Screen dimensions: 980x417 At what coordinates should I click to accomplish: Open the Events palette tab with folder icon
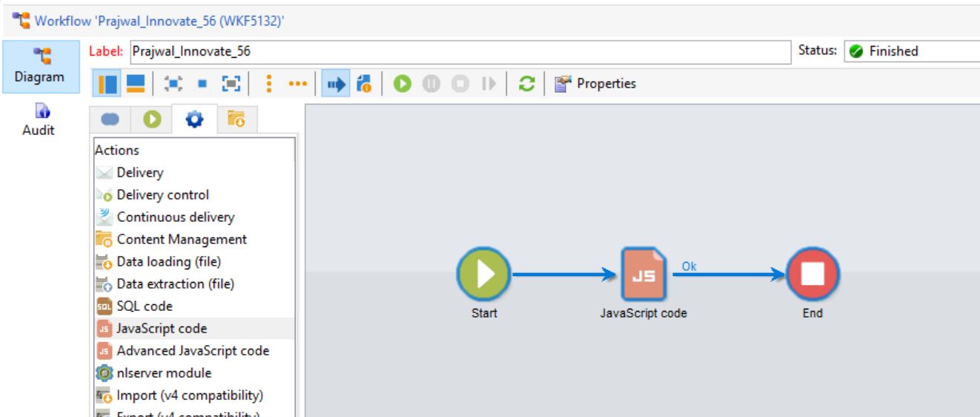(236, 119)
